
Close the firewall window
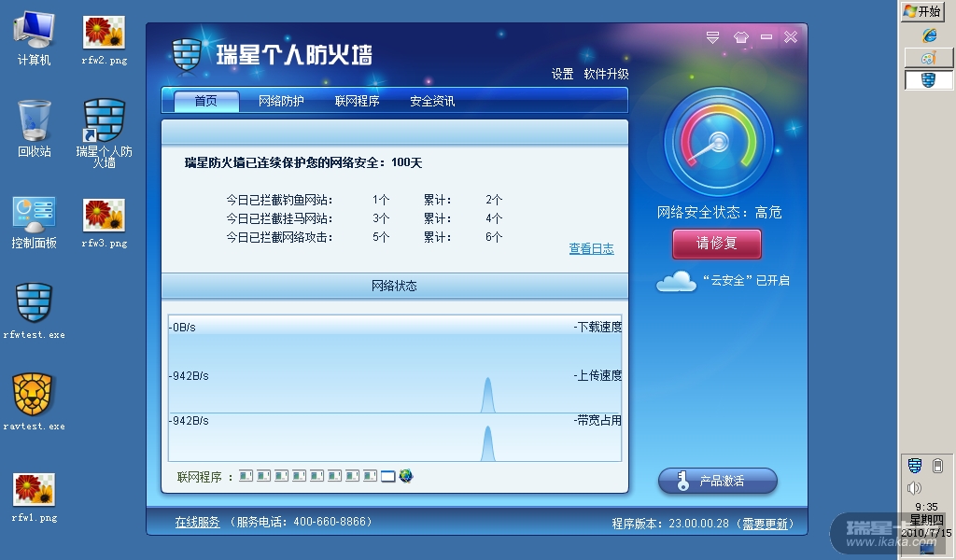click(791, 37)
